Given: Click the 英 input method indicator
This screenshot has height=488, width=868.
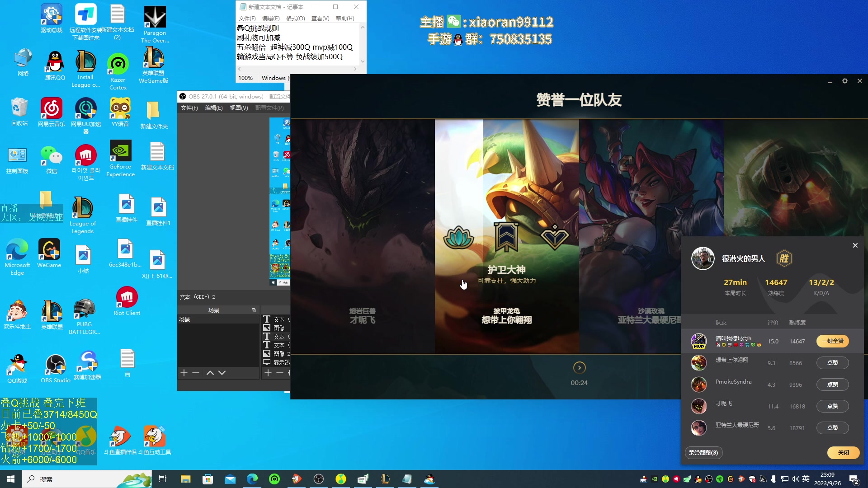Looking at the screenshot, I should click(806, 479).
